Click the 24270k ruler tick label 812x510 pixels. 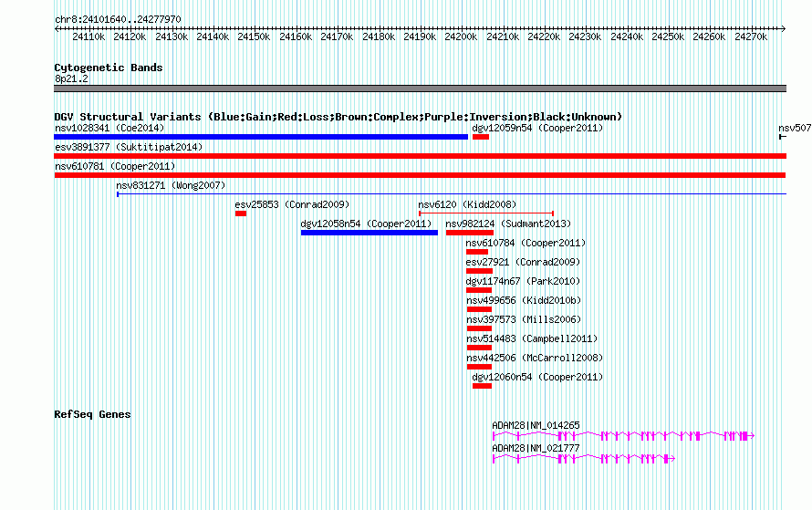pyautogui.click(x=751, y=36)
